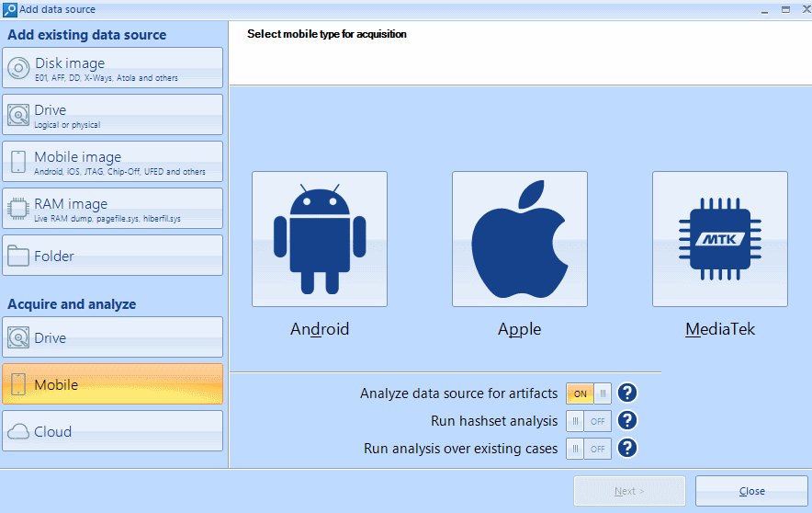Turn on Run analysis over existing cases
This screenshot has height=513, width=812.
pyautogui.click(x=589, y=449)
